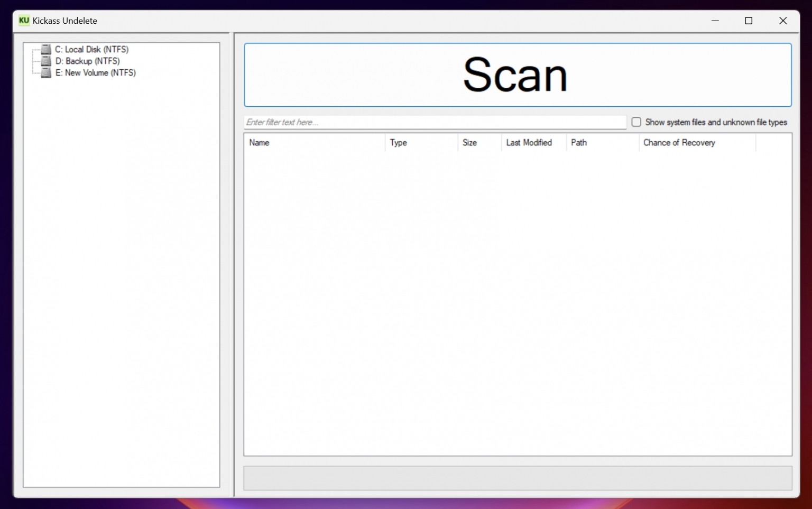Click the E: New Volume drive icon
Screen dimensions: 812x509
pyautogui.click(x=47, y=72)
